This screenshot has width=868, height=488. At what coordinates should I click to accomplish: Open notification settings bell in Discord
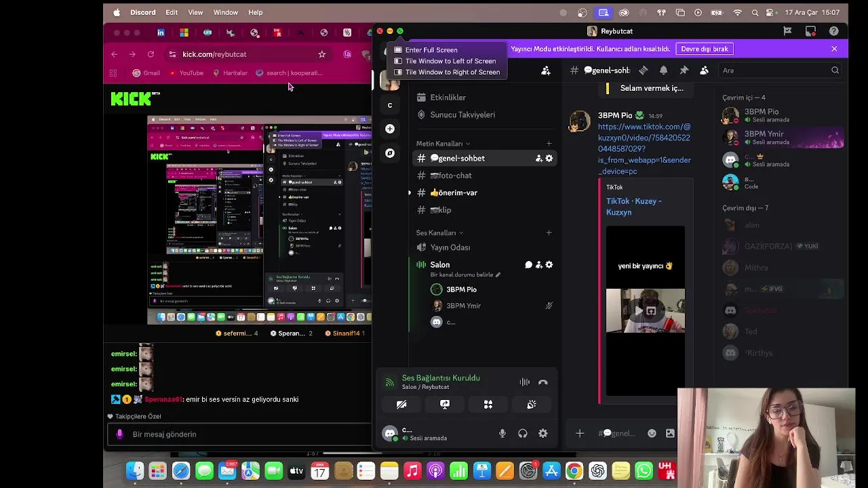point(663,70)
